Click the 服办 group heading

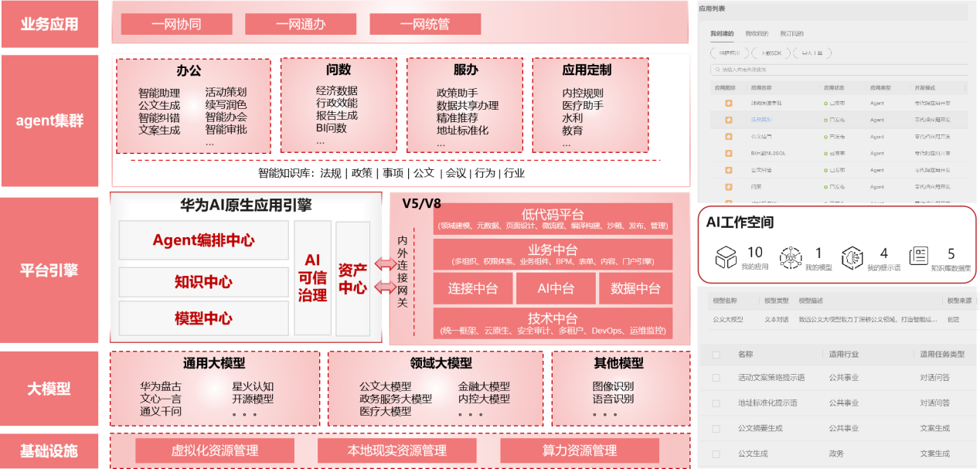[x=466, y=70]
